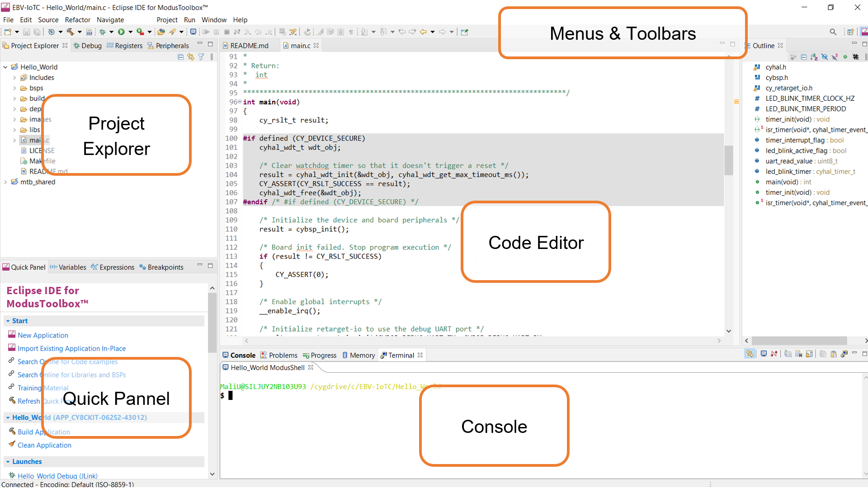Switch to the README.md editor tab
The height and width of the screenshot is (488, 868).
pos(248,46)
